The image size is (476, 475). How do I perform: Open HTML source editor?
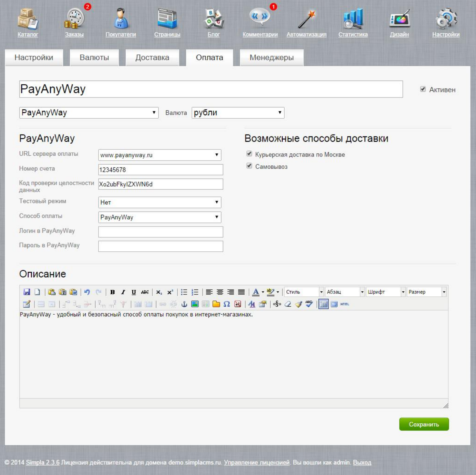345,304
